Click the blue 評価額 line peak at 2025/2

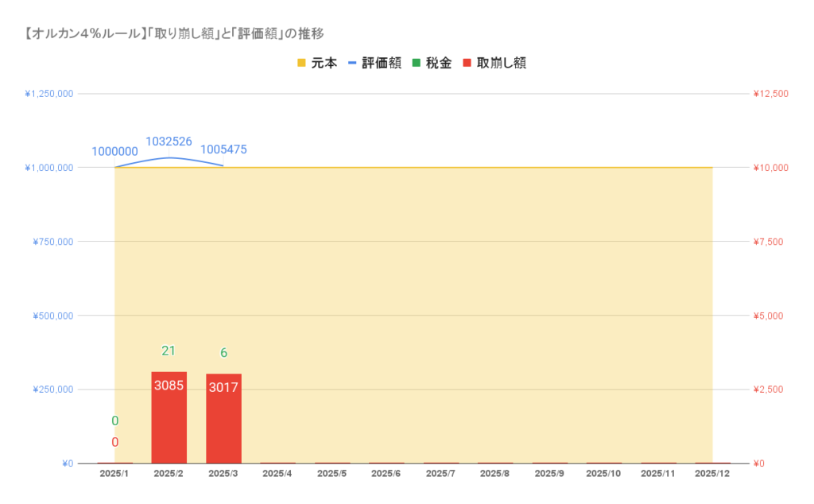click(169, 157)
